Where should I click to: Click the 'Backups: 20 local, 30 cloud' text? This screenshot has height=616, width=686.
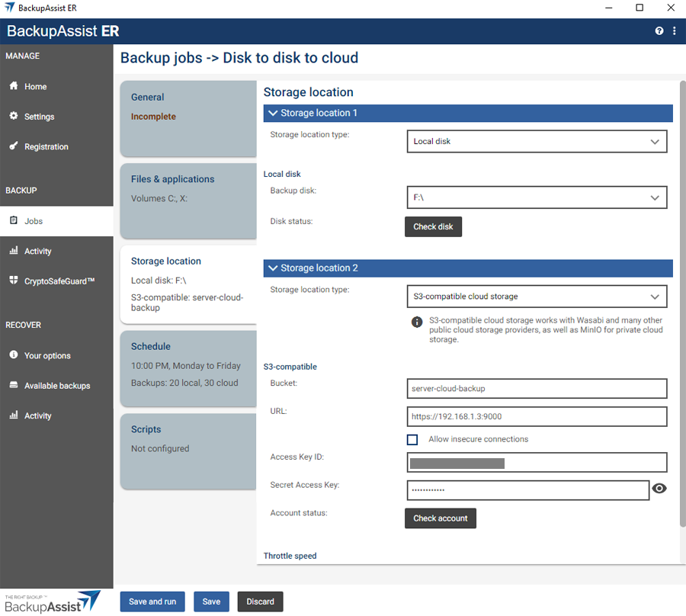pyautogui.click(x=184, y=383)
